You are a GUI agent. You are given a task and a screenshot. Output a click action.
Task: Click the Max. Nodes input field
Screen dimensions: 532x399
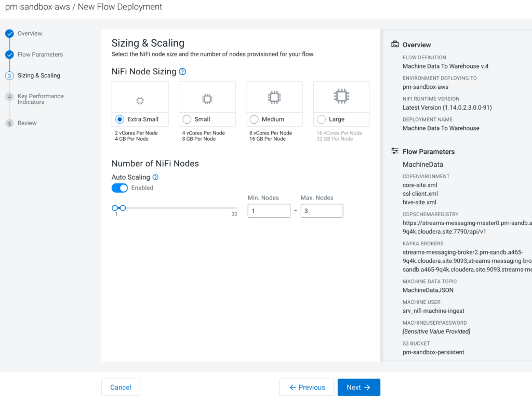[322, 211]
